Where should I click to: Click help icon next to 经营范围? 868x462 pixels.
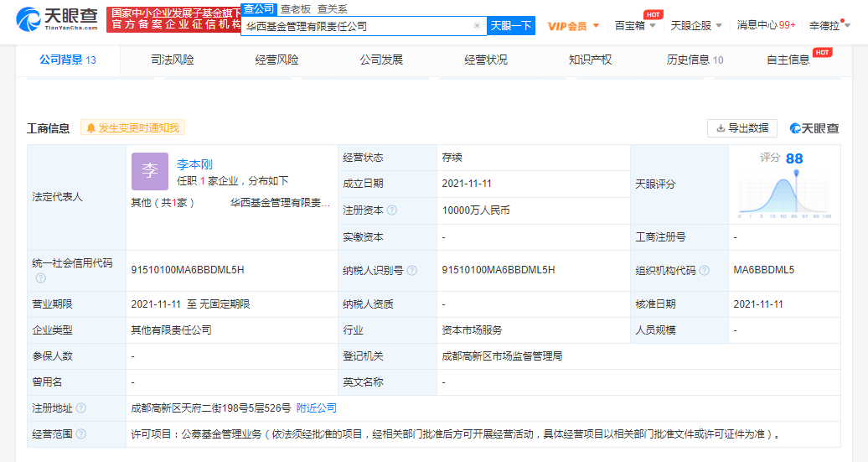[x=80, y=434]
